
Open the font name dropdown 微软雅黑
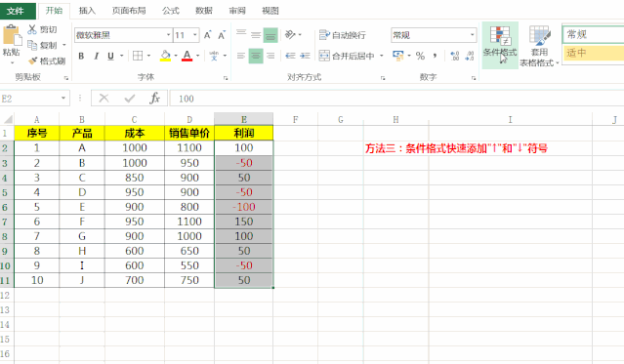coord(168,35)
